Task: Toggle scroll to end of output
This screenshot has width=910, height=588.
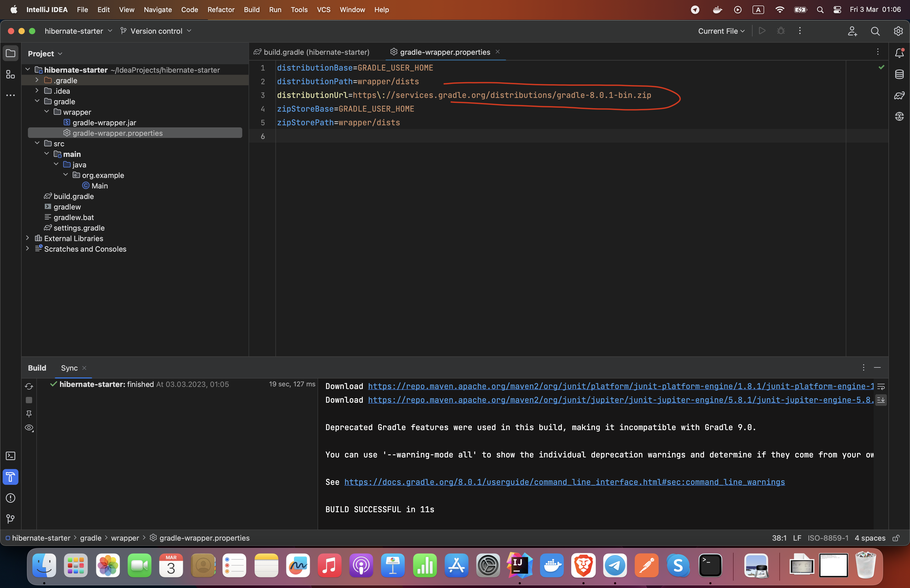Action: [x=881, y=400]
